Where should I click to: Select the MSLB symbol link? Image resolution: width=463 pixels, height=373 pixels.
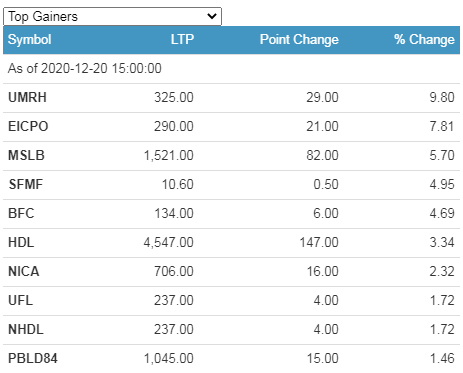tap(26, 155)
